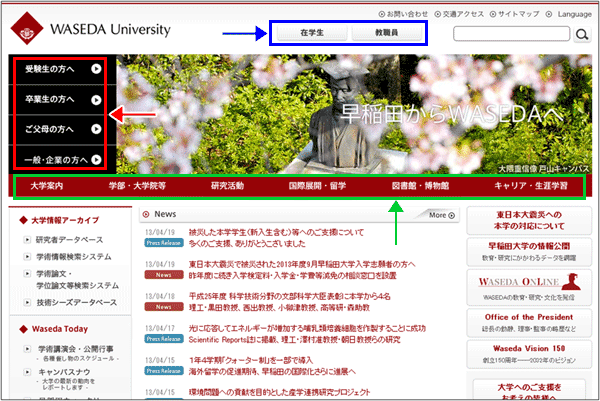
Task: Click the red diamond beside 大学情報アーカイブ
Action: (x=23, y=220)
